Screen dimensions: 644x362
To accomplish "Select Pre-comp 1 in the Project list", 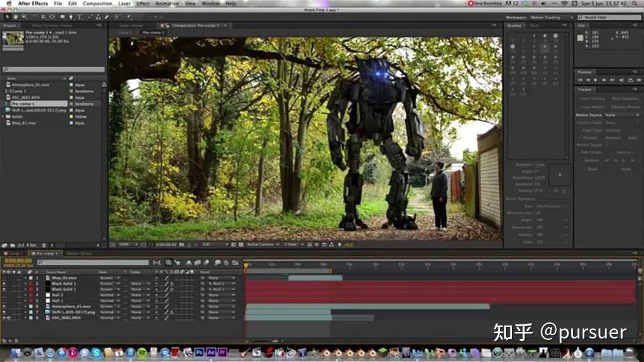I will 35,104.
